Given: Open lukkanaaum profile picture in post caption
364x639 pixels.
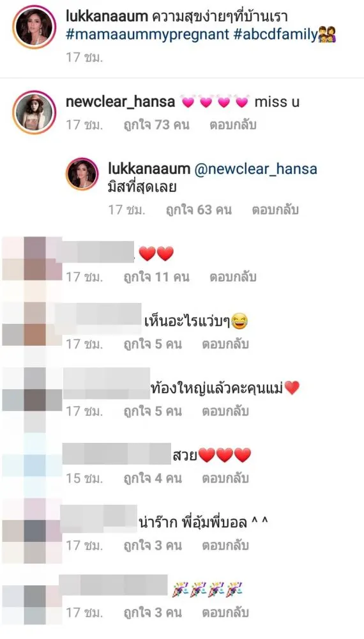Looking at the screenshot, I should pos(34,27).
